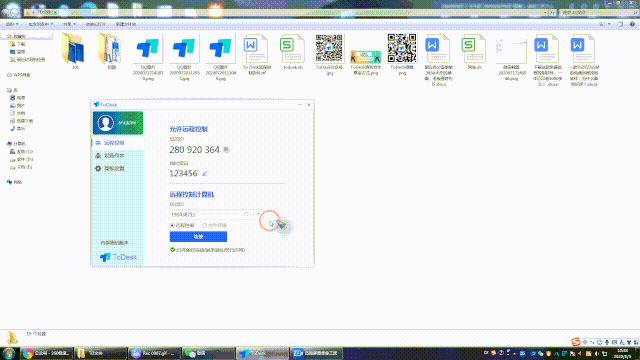The height and width of the screenshot is (360, 640).
Task: Open the Organize menu in Explorer toolbar
Action: 12,24
